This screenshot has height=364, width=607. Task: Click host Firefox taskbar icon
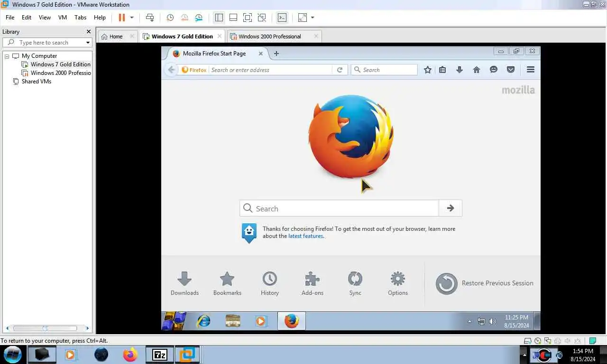[130, 354]
